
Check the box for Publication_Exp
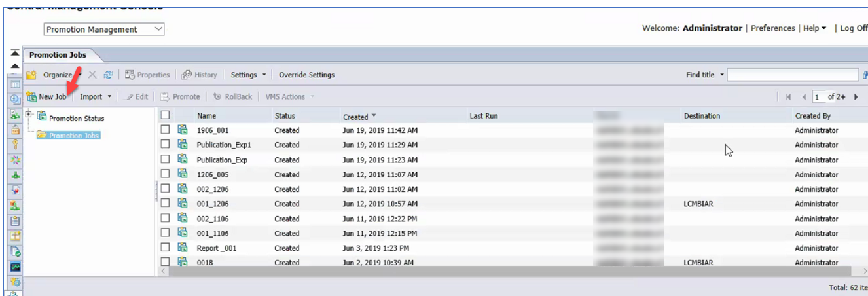click(166, 159)
